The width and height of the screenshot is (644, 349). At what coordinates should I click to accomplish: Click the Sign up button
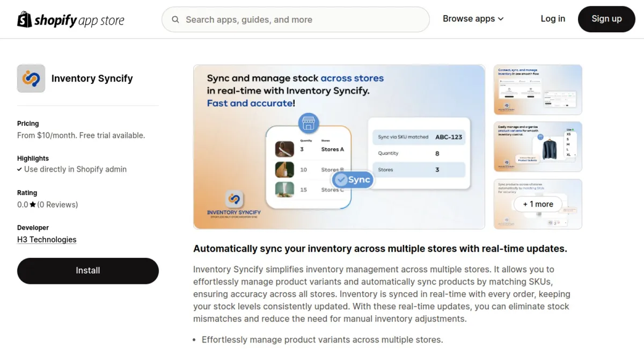tap(606, 19)
